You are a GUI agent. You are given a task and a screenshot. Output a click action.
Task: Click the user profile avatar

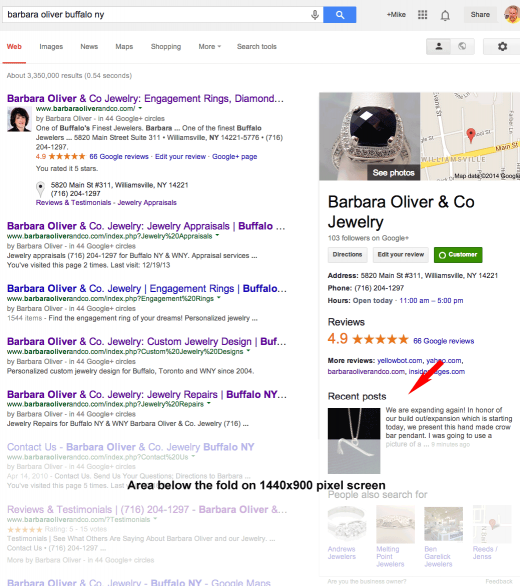(x=512, y=15)
